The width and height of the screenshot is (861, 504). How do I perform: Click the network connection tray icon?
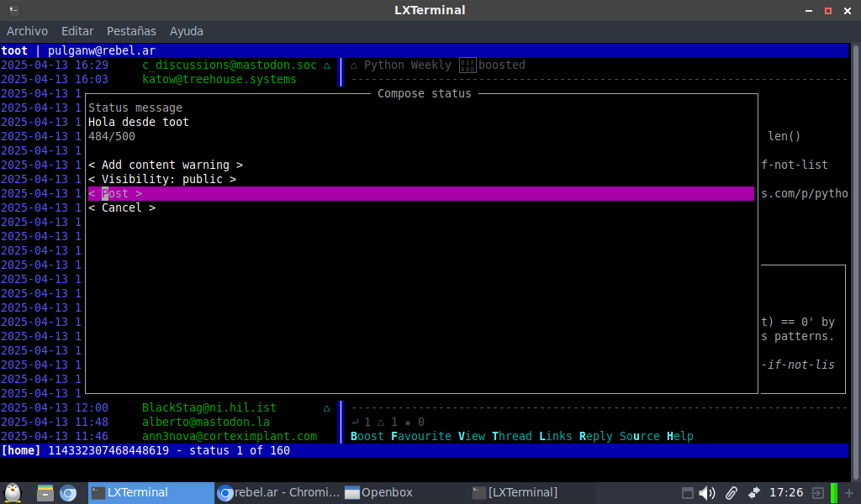(754, 493)
